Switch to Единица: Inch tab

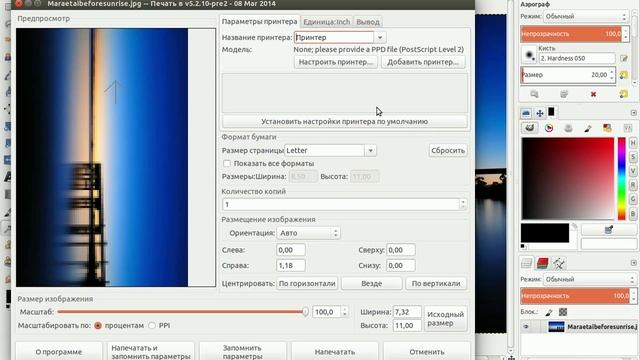coord(327,22)
